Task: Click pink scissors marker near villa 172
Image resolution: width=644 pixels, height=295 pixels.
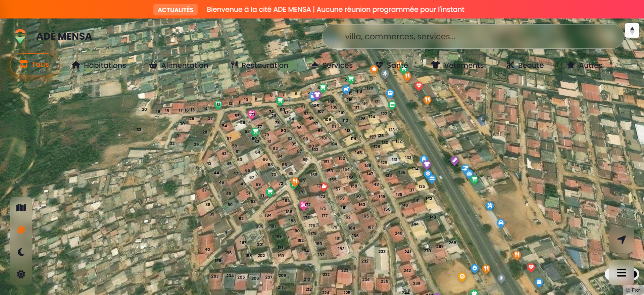Action: click(303, 205)
